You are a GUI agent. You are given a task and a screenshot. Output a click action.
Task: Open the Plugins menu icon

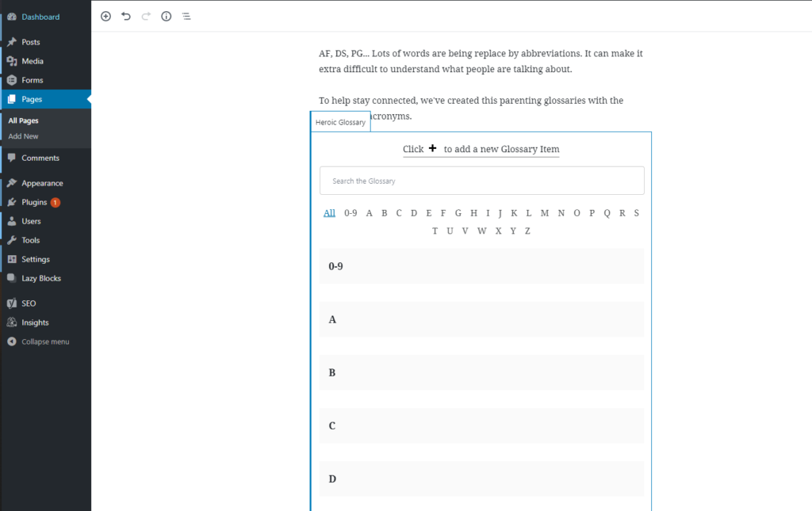click(x=12, y=202)
